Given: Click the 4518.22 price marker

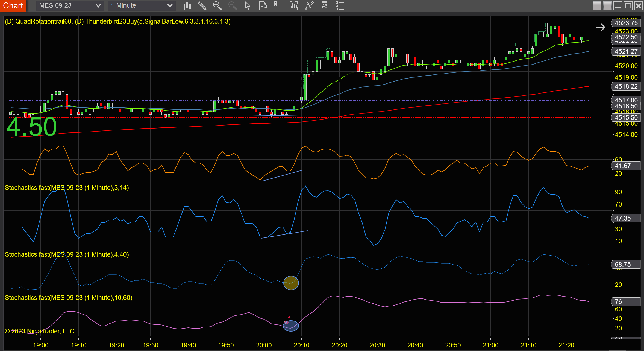Looking at the screenshot, I should point(626,86).
